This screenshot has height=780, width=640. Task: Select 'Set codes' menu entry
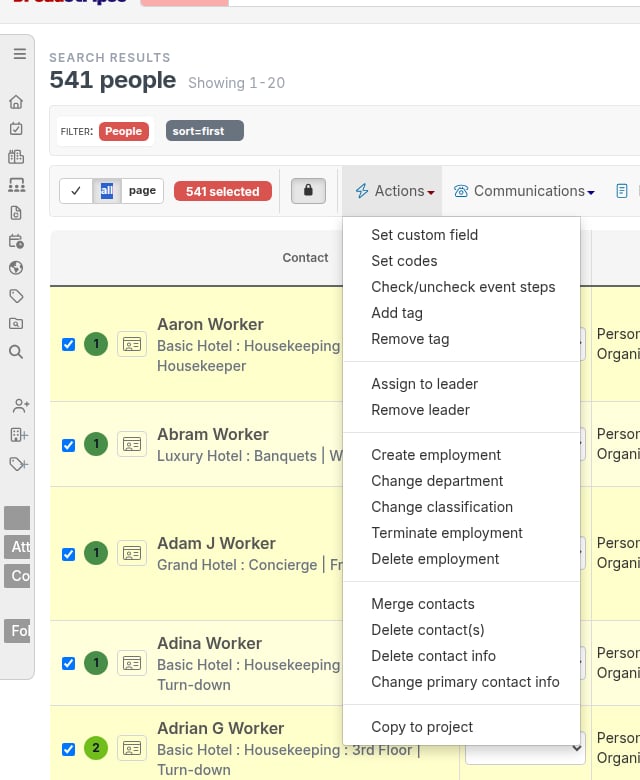pyautogui.click(x=404, y=261)
